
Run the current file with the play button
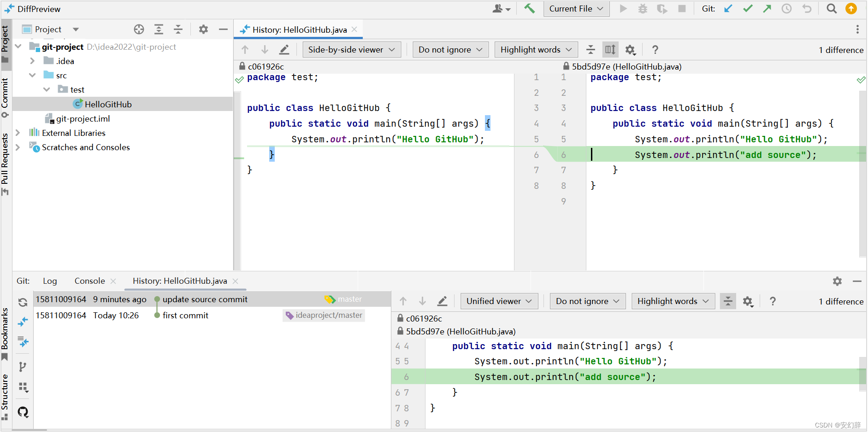tap(623, 9)
